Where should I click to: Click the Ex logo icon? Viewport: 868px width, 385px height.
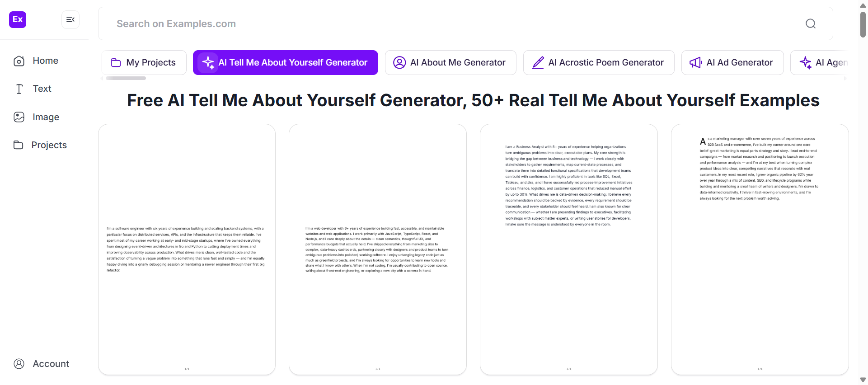tap(18, 19)
